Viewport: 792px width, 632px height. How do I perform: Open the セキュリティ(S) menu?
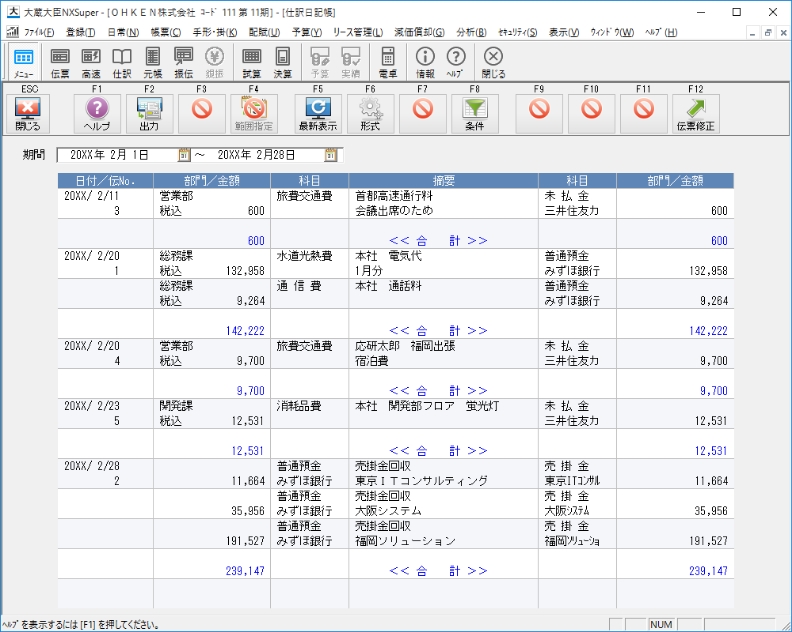(x=517, y=32)
